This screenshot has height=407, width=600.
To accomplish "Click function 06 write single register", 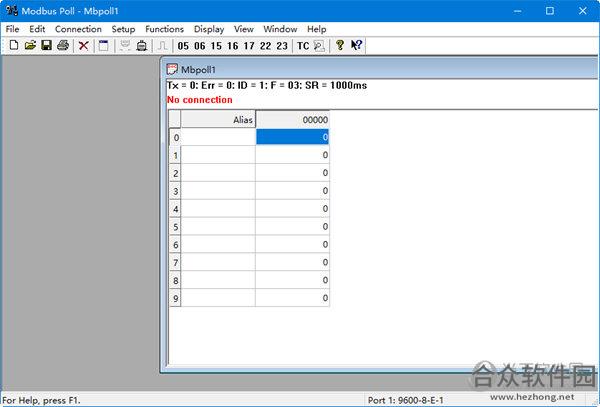I will point(200,46).
